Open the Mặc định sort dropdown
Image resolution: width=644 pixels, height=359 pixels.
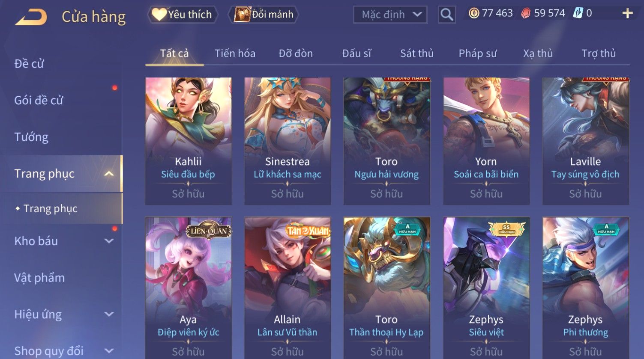[390, 15]
